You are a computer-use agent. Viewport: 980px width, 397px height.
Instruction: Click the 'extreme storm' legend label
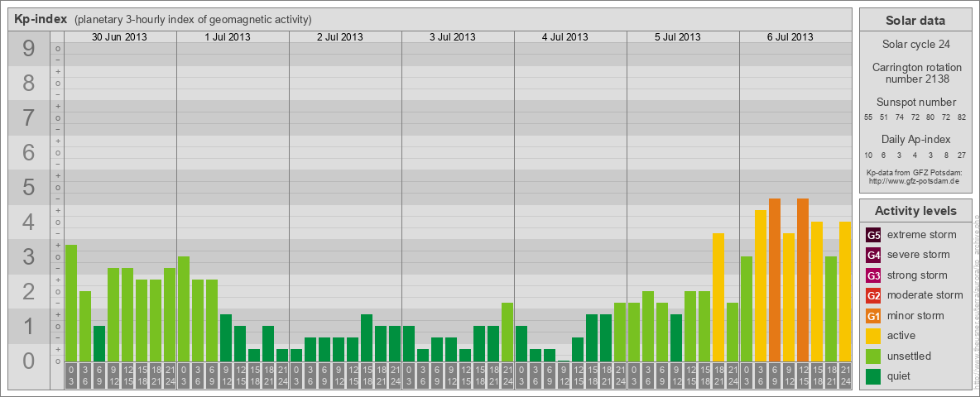[x=922, y=235]
